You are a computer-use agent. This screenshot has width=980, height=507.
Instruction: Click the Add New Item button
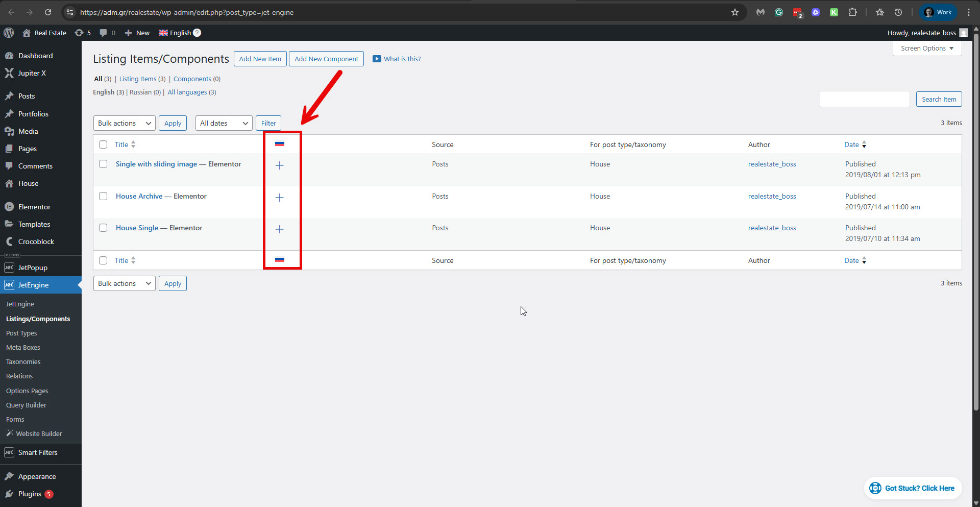coord(260,59)
